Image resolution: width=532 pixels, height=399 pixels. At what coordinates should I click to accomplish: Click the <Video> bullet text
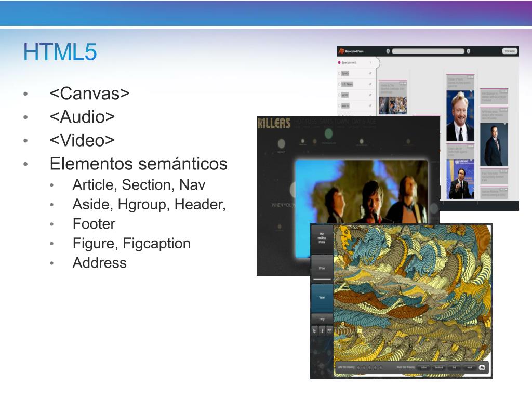[82, 140]
